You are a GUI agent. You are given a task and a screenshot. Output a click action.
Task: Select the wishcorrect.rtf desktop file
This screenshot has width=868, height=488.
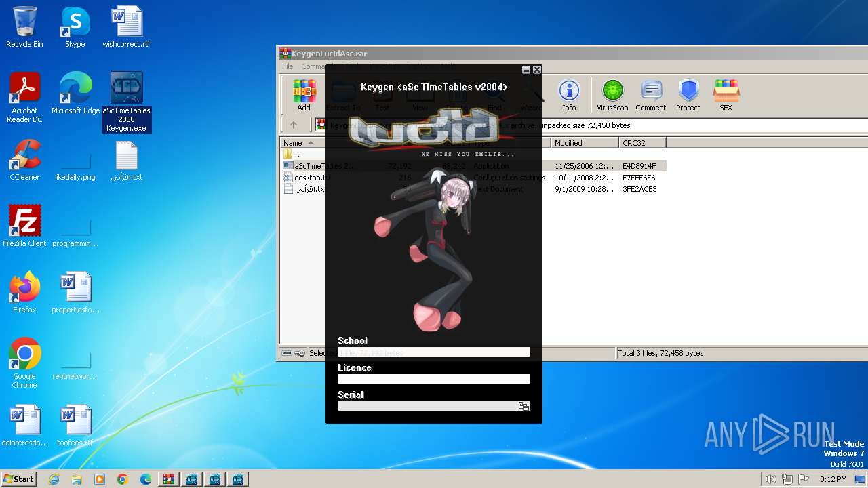pos(127,27)
